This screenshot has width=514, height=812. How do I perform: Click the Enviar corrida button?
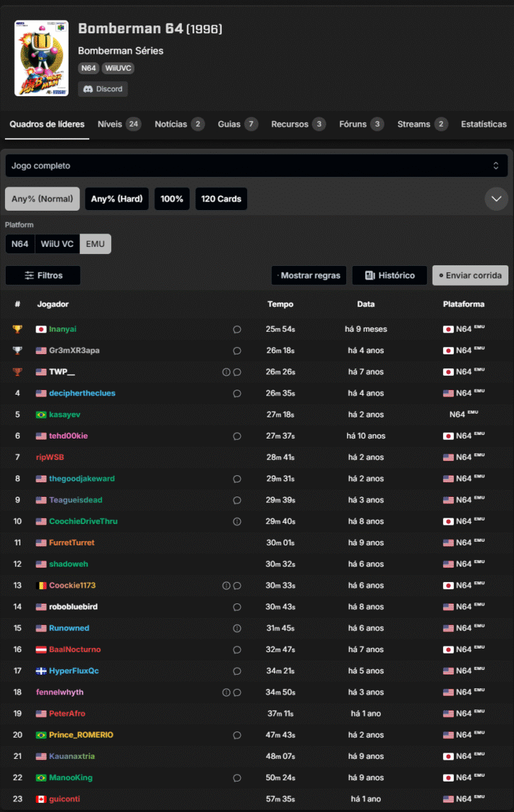[470, 275]
